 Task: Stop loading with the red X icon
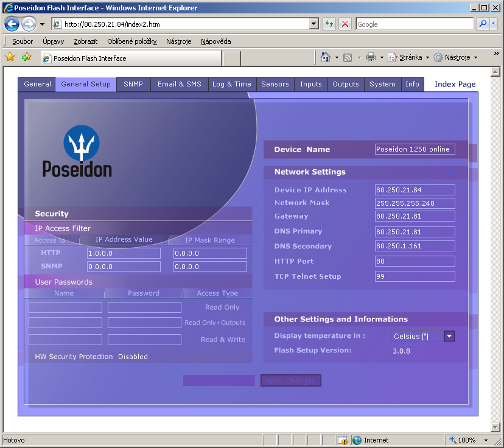point(345,24)
